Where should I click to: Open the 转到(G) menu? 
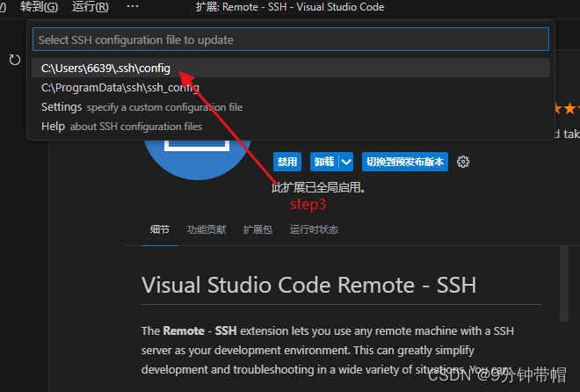[39, 7]
